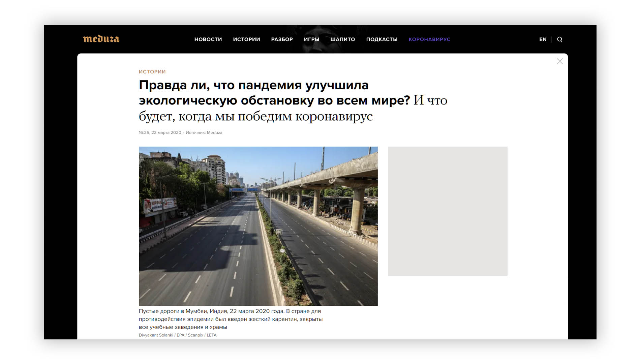This screenshot has width=640, height=364.
Task: Open the Новости menu section
Action: click(x=208, y=39)
